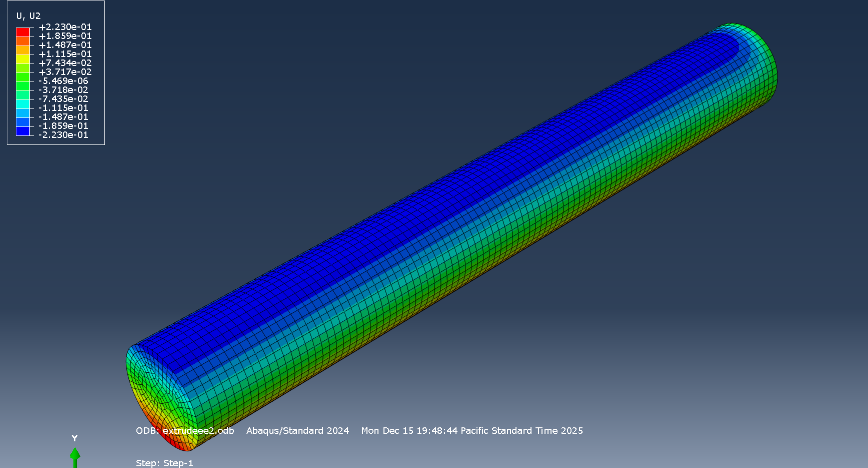Image resolution: width=868 pixels, height=468 pixels.
Task: Click the red swatch in the legend
Action: tap(23, 32)
